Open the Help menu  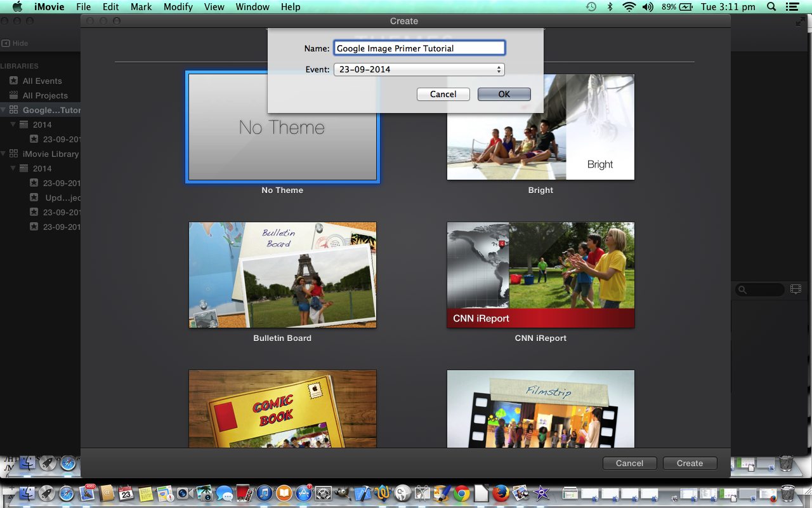(291, 7)
